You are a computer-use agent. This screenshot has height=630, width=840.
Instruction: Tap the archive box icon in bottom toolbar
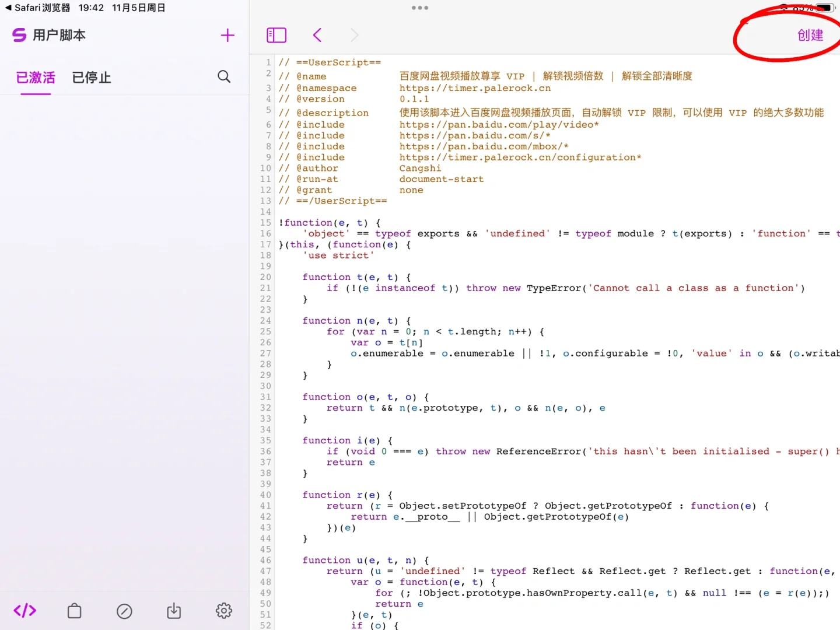[75, 611]
